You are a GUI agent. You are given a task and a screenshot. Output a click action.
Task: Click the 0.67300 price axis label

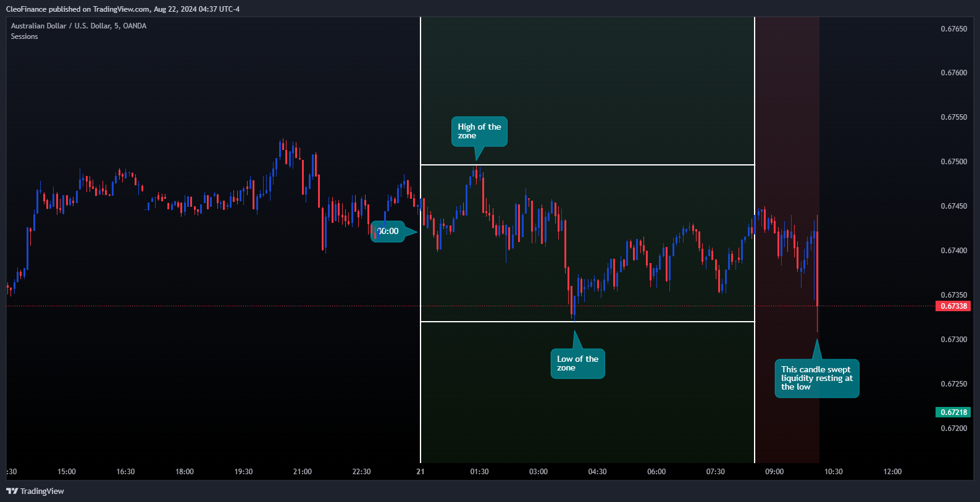tap(953, 340)
